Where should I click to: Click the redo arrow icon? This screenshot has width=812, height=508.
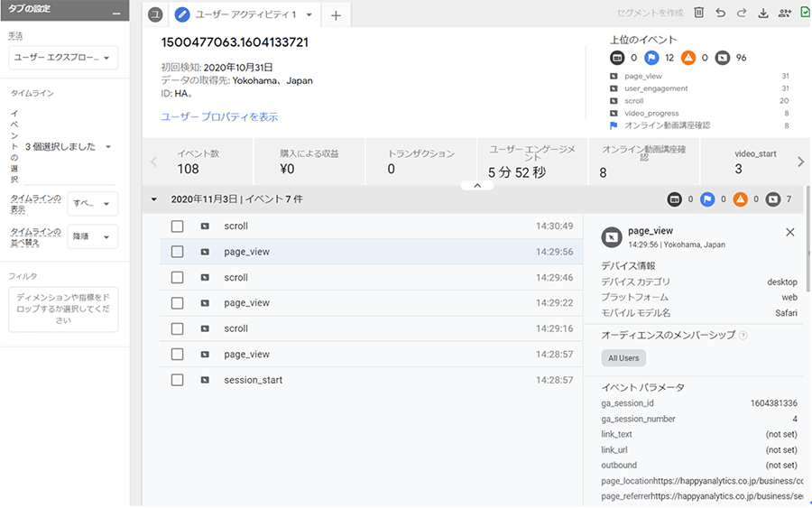pyautogui.click(x=742, y=14)
